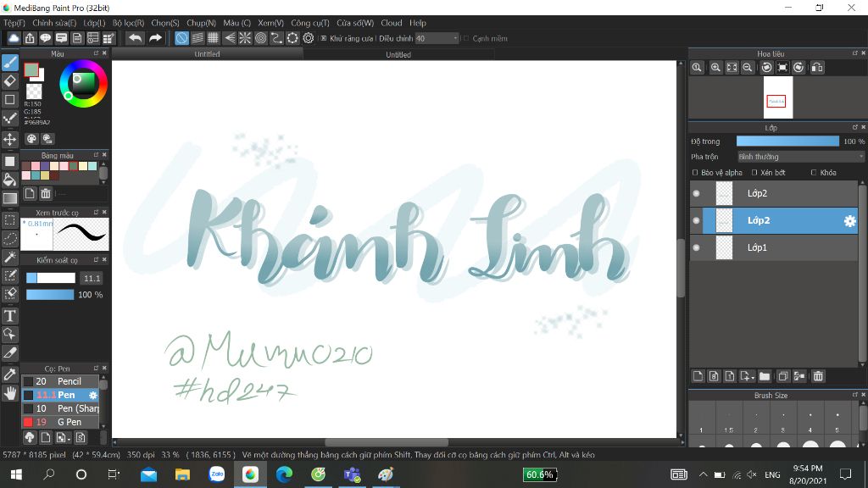The width and height of the screenshot is (868, 488).
Task: Zoom in on the Navigator panel
Action: click(715, 68)
